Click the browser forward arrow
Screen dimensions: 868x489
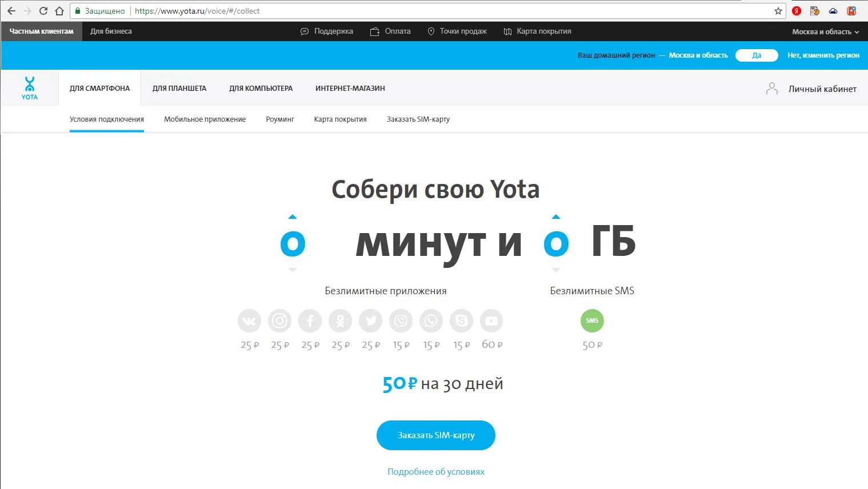[27, 11]
